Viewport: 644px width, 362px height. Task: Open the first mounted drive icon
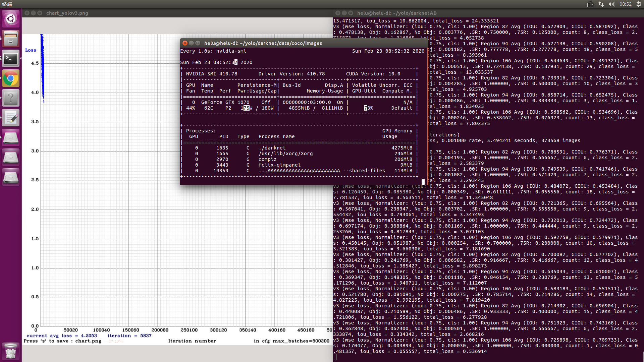click(11, 138)
